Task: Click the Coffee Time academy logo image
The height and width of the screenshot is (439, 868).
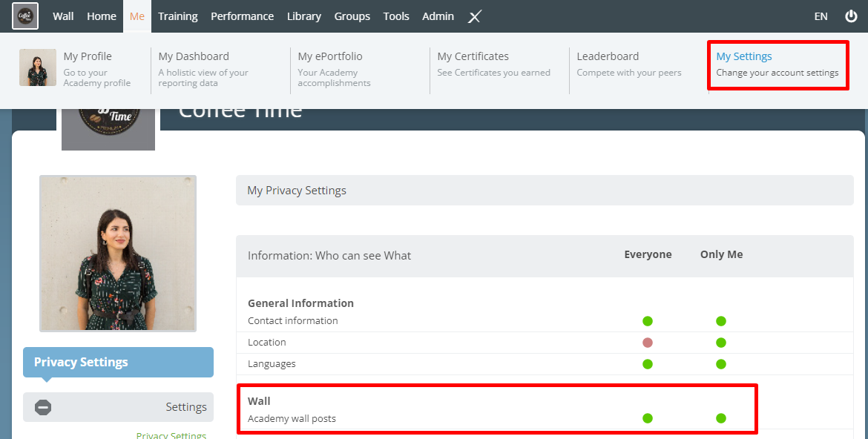Action: pyautogui.click(x=108, y=128)
